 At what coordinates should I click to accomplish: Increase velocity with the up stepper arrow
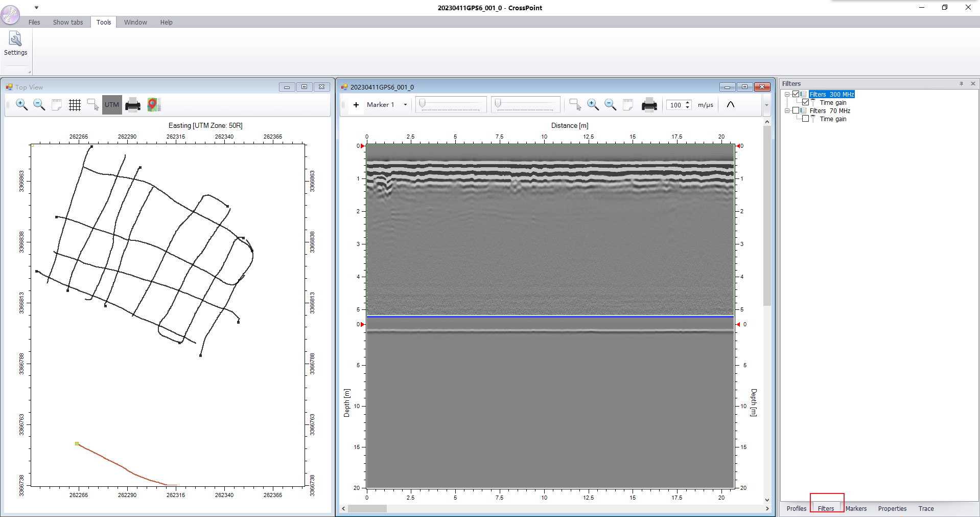pyautogui.click(x=688, y=102)
